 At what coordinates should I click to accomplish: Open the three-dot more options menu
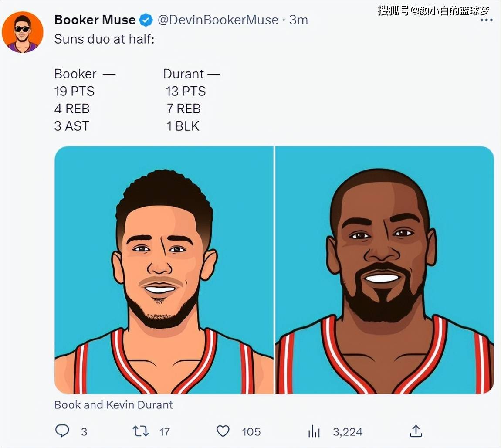click(486, 20)
